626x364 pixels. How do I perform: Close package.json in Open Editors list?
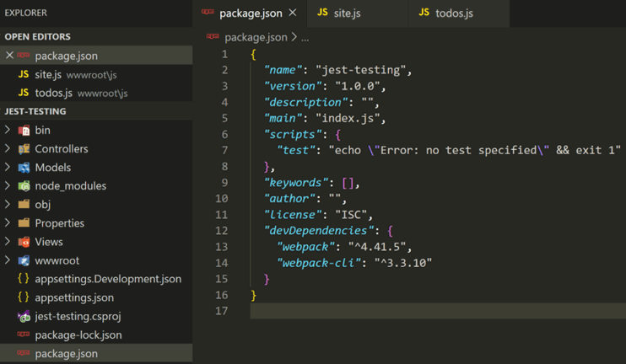coord(9,55)
